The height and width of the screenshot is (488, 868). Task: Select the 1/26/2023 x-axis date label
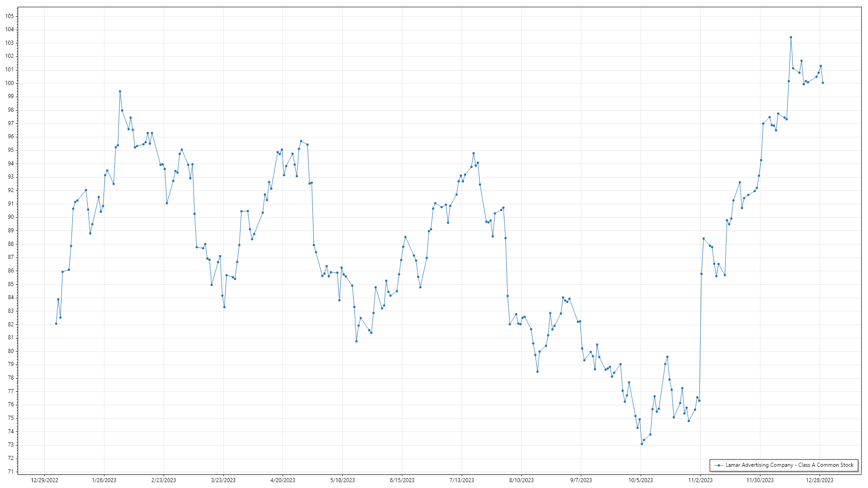pyautogui.click(x=104, y=480)
